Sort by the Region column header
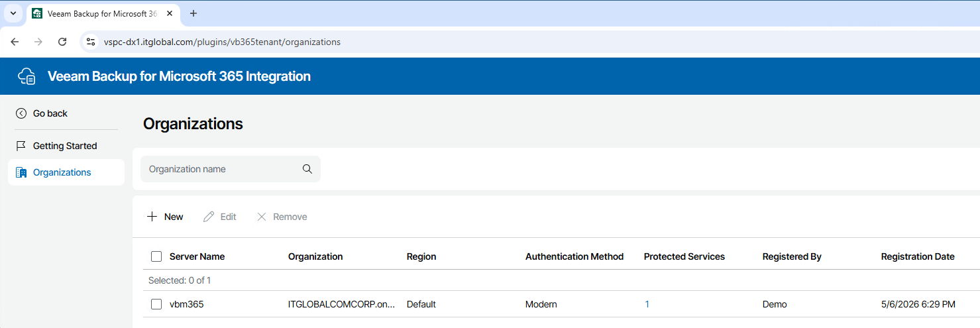980x328 pixels. (421, 256)
